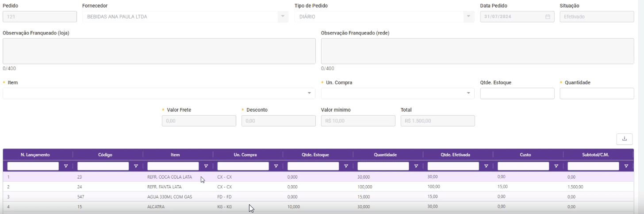
Task: Open filter icon for Custo column
Action: point(556,166)
